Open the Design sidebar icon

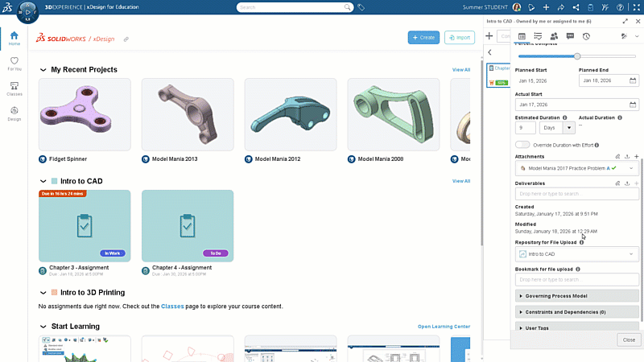[14, 113]
